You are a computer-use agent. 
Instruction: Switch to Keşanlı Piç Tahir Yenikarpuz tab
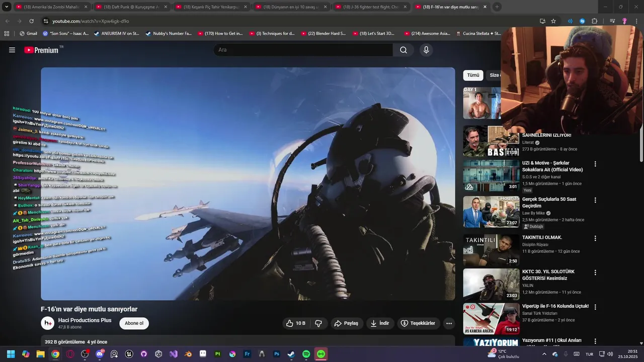click(211, 7)
